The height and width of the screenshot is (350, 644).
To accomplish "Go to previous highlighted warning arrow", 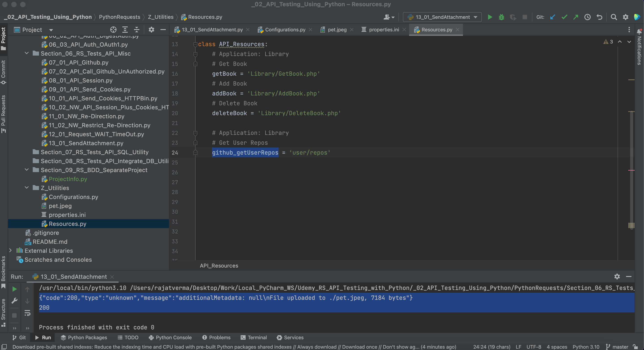I will pyautogui.click(x=620, y=42).
